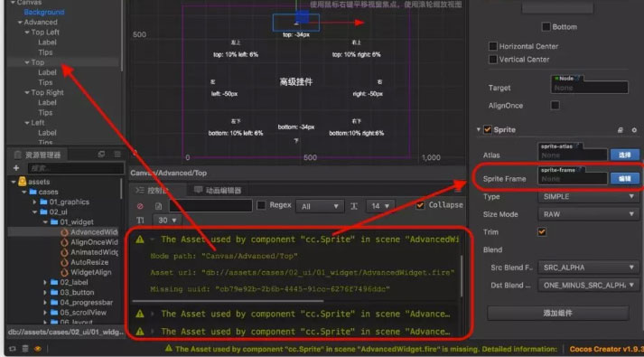The width and height of the screenshot is (644, 357).
Task: Click the blue move gizmo square in scene
Action: pyautogui.click(x=302, y=17)
